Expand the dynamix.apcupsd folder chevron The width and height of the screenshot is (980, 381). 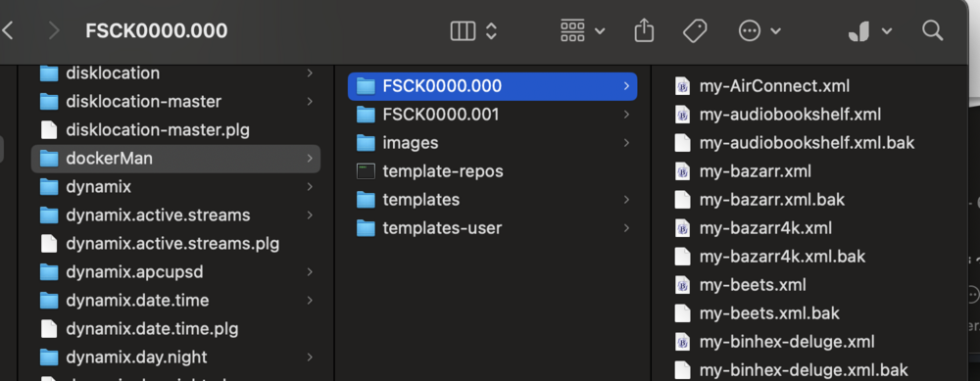click(310, 271)
